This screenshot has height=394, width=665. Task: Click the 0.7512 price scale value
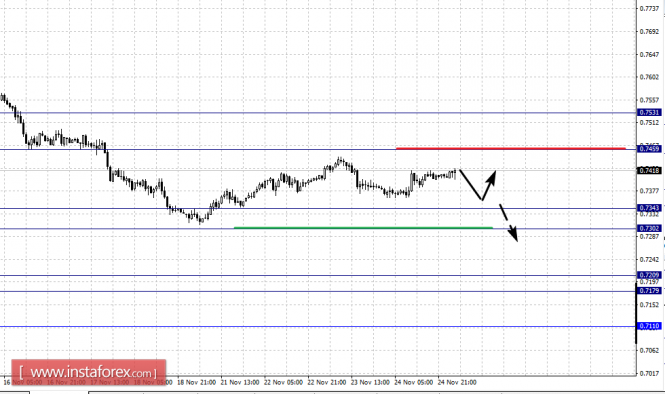tap(649, 123)
